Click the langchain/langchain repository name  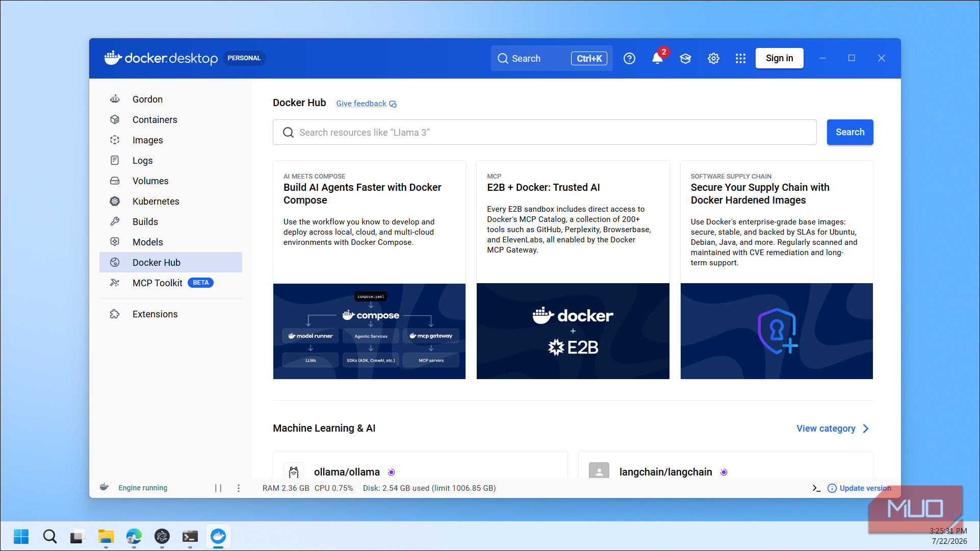pyautogui.click(x=665, y=472)
